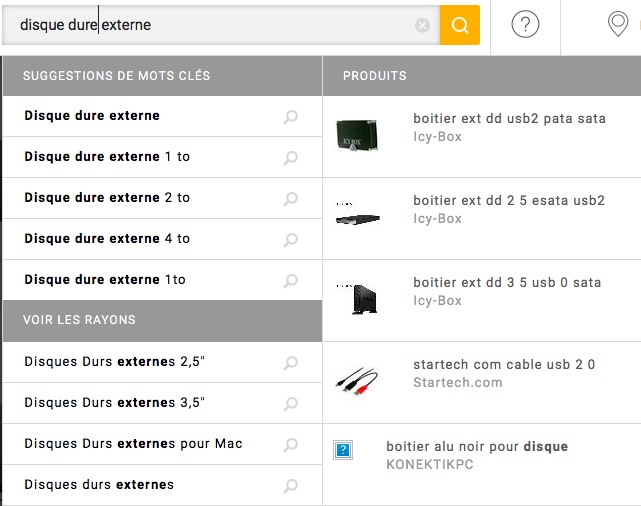Go to the 'Disques durs externes' category
The width and height of the screenshot is (641, 506).
point(99,485)
